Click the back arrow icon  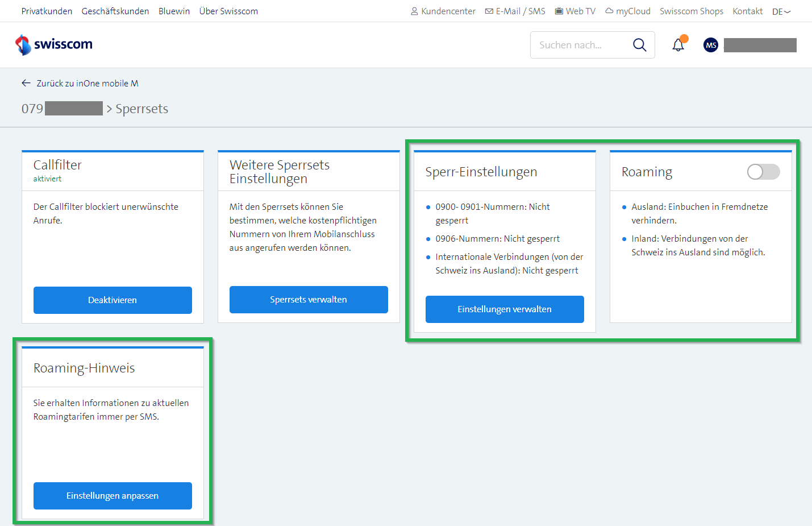pyautogui.click(x=26, y=83)
